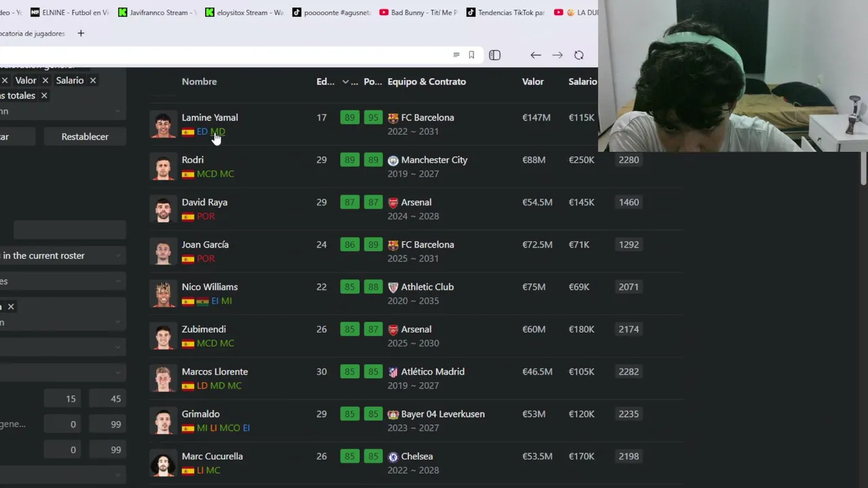
Task: Open Nico Williams's player photo
Action: coord(163,294)
